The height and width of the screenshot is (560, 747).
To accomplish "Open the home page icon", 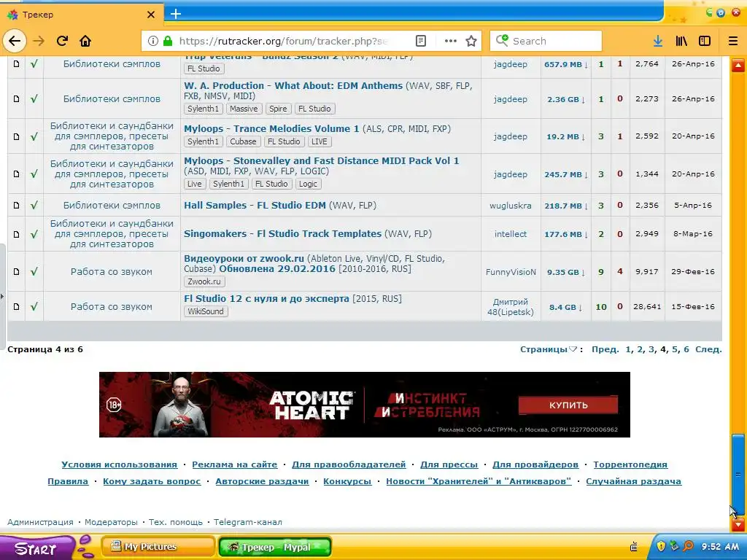I will tap(85, 41).
